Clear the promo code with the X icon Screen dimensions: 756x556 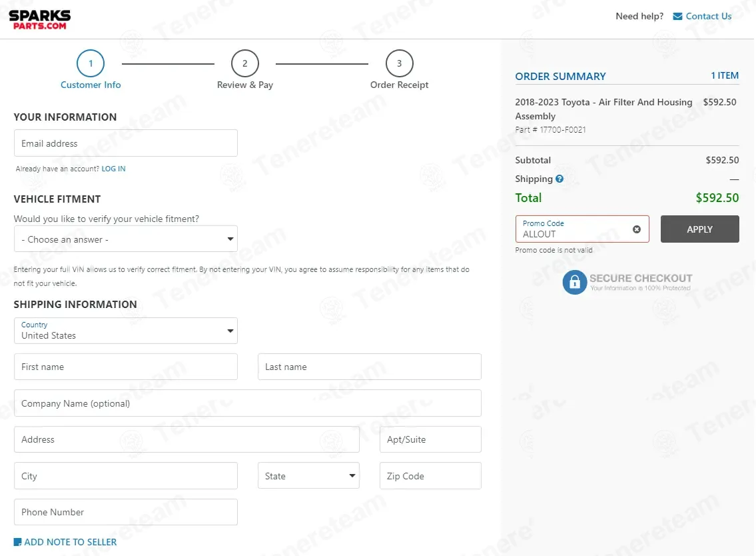pos(637,229)
